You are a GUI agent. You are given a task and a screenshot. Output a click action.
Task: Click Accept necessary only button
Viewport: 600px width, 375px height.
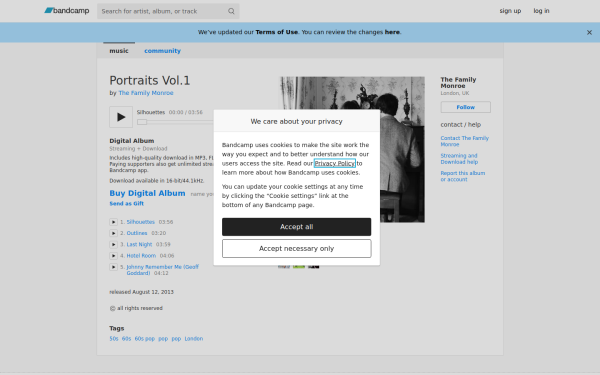click(297, 248)
